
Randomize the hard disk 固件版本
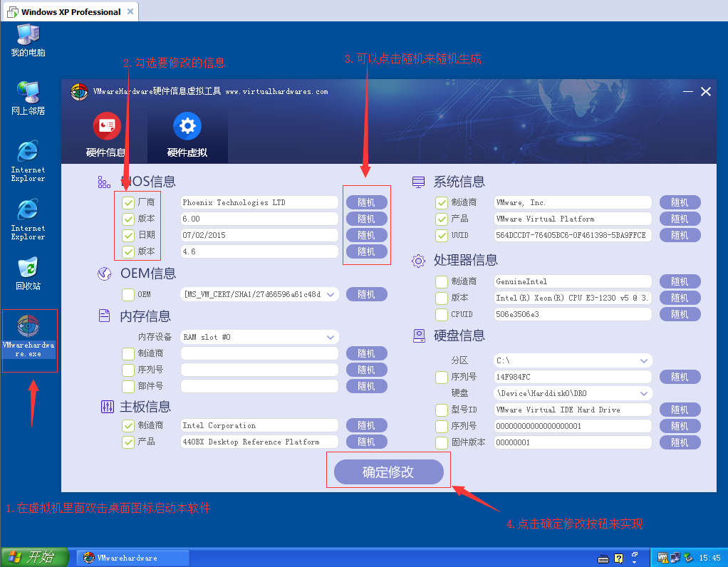(x=680, y=442)
